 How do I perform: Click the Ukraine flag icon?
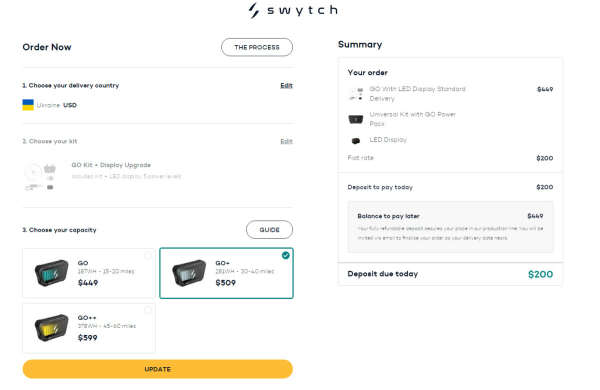(x=28, y=105)
